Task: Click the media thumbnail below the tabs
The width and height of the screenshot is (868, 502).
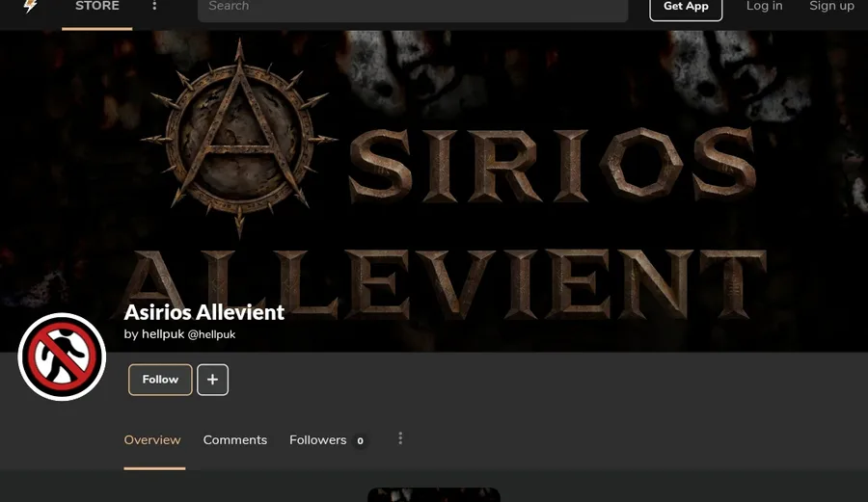Action: coord(434,495)
